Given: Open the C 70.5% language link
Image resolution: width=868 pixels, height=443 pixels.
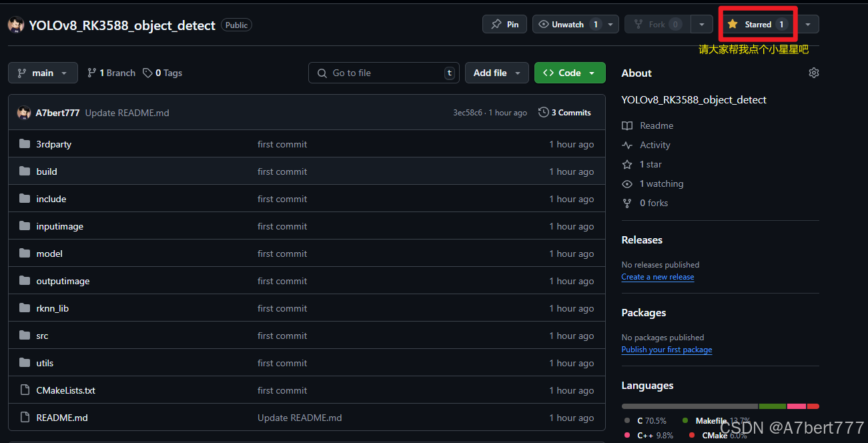Looking at the screenshot, I should point(646,421).
